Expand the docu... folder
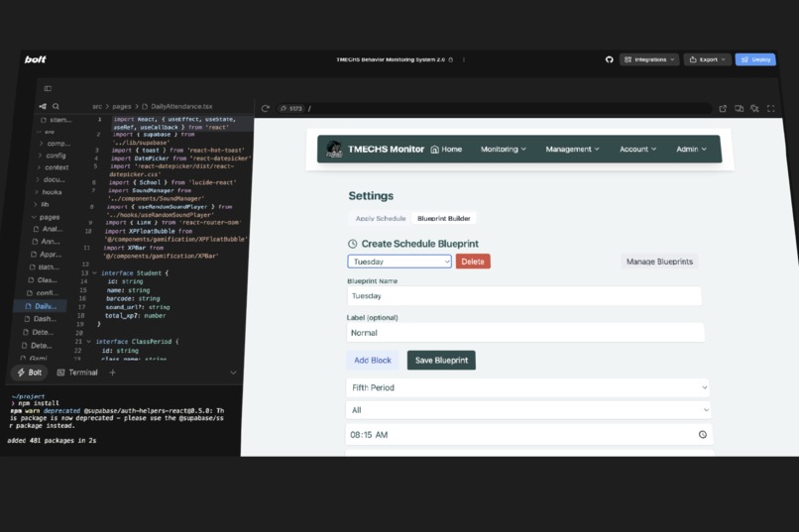The height and width of the screenshot is (532, 799). [51, 179]
